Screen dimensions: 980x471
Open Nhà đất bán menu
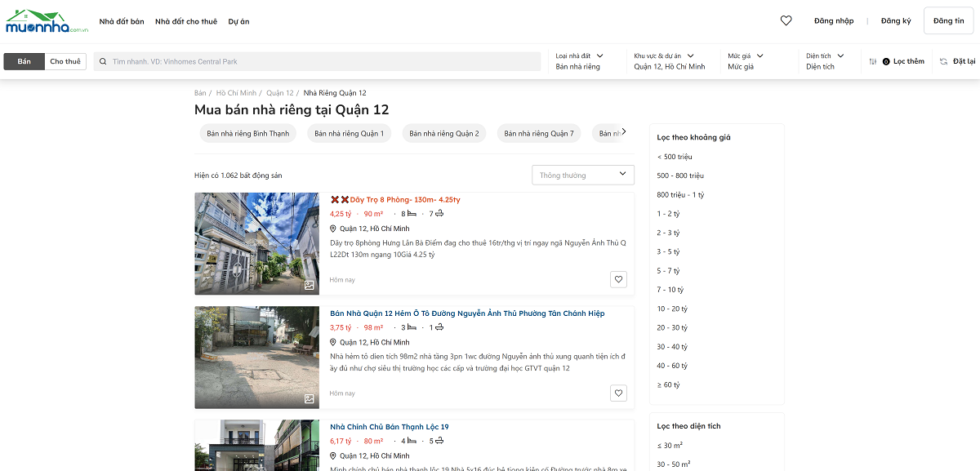coord(122,21)
